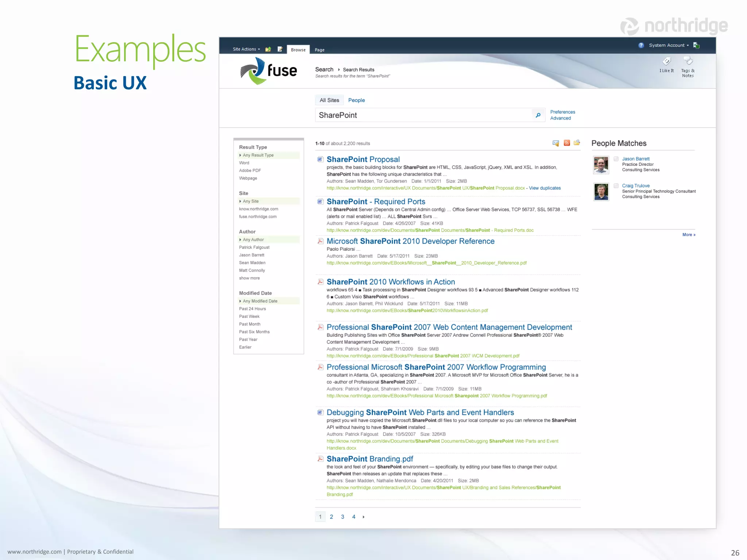Click the edit page icon
Screen dimensions: 747x560
pyautogui.click(x=280, y=49)
